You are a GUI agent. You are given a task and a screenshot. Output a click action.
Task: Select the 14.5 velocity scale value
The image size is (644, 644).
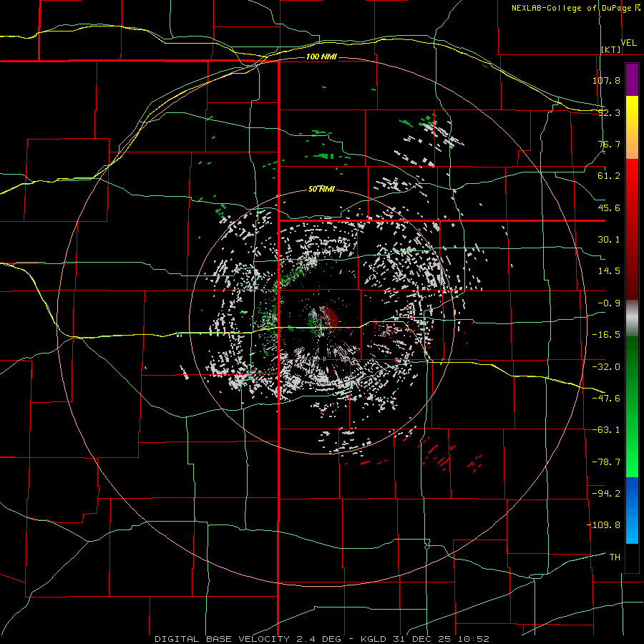coord(609,271)
